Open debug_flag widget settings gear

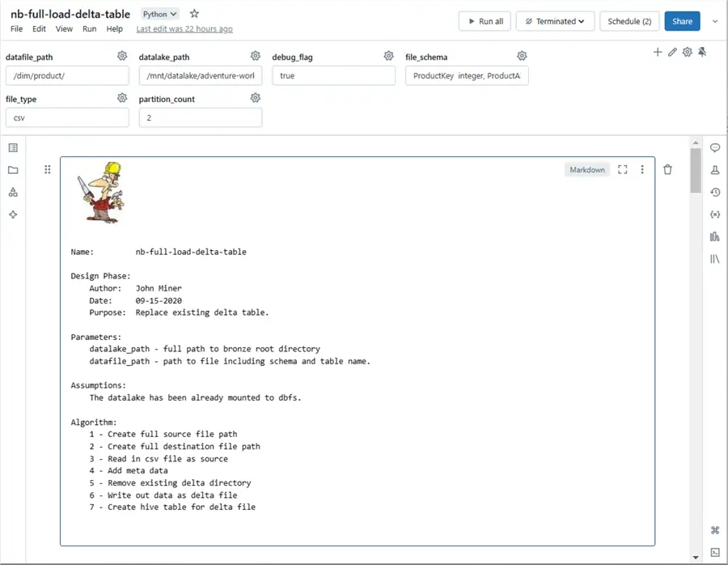(x=388, y=56)
